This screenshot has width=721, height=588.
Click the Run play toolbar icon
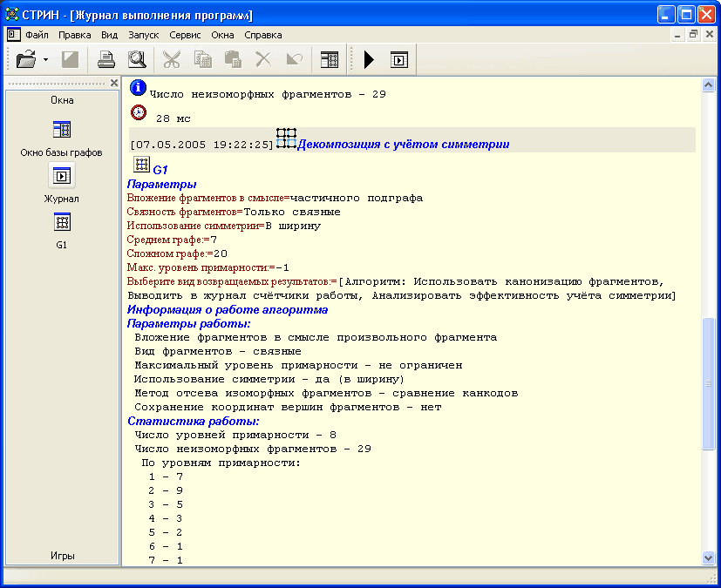(369, 60)
